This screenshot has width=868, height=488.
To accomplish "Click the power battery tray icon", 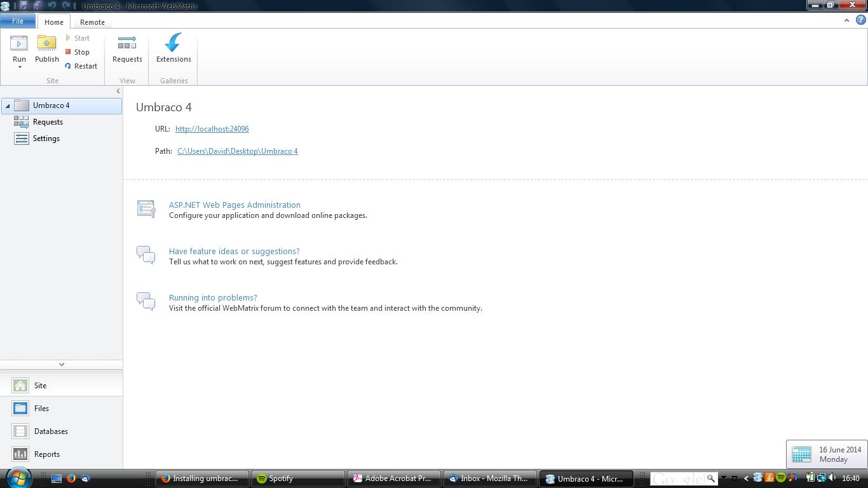I will pos(810,478).
